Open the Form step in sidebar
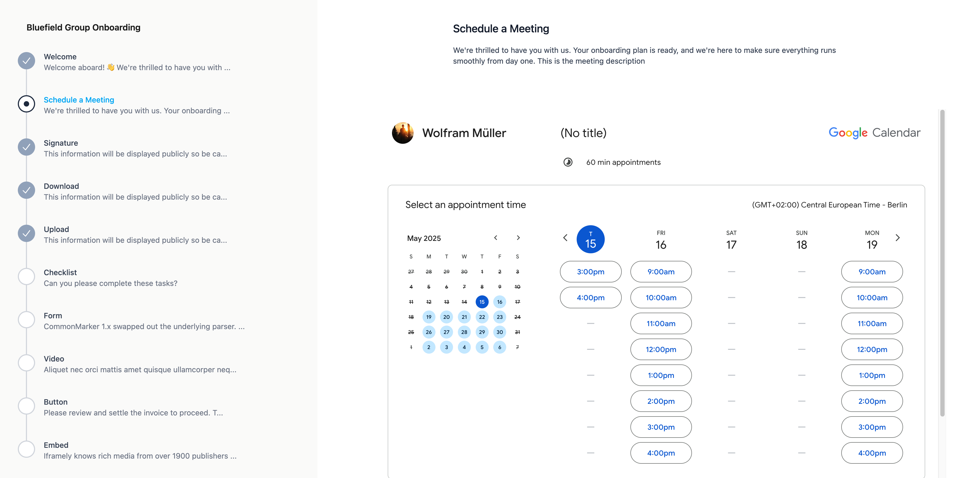This screenshot has height=478, width=980. point(144,321)
